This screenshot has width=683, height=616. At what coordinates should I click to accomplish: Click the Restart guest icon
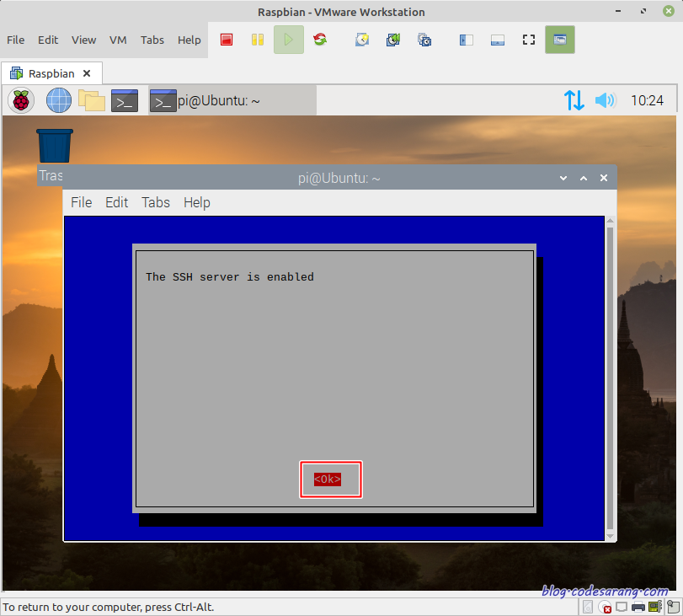(x=320, y=40)
